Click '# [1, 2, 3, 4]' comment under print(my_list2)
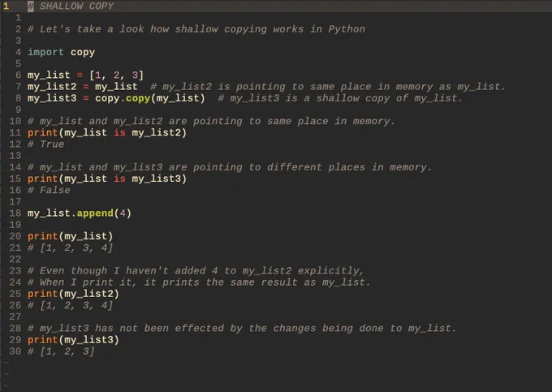The image size is (552, 392). click(x=71, y=305)
